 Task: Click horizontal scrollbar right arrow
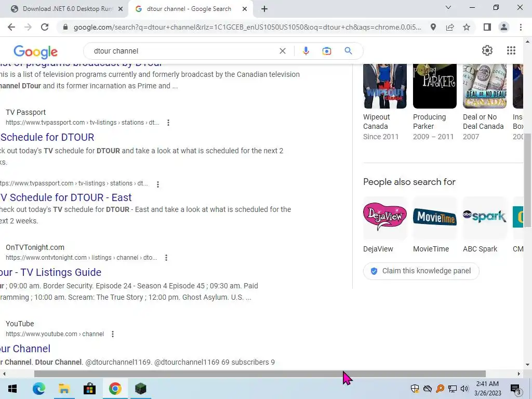click(x=519, y=374)
